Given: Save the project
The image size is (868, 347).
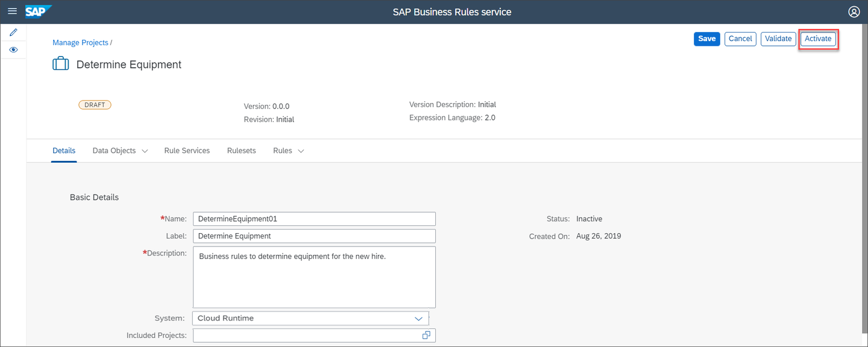Looking at the screenshot, I should pyautogui.click(x=706, y=39).
